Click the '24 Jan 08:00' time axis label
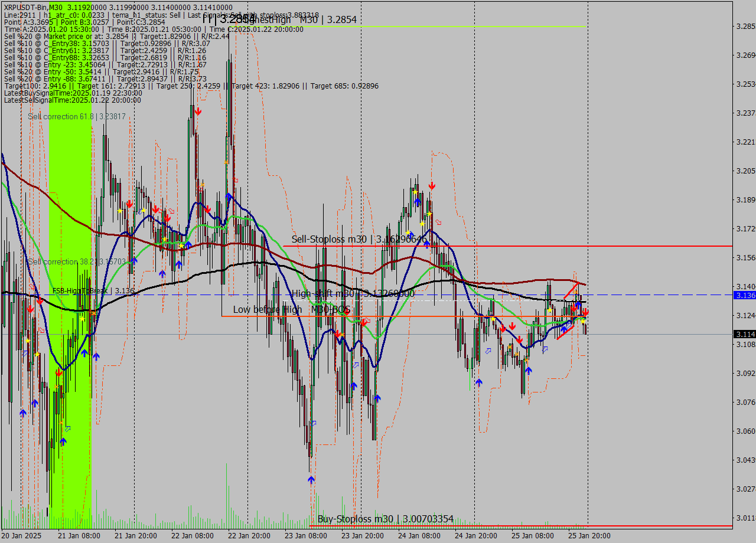The image size is (756, 543). (x=419, y=535)
